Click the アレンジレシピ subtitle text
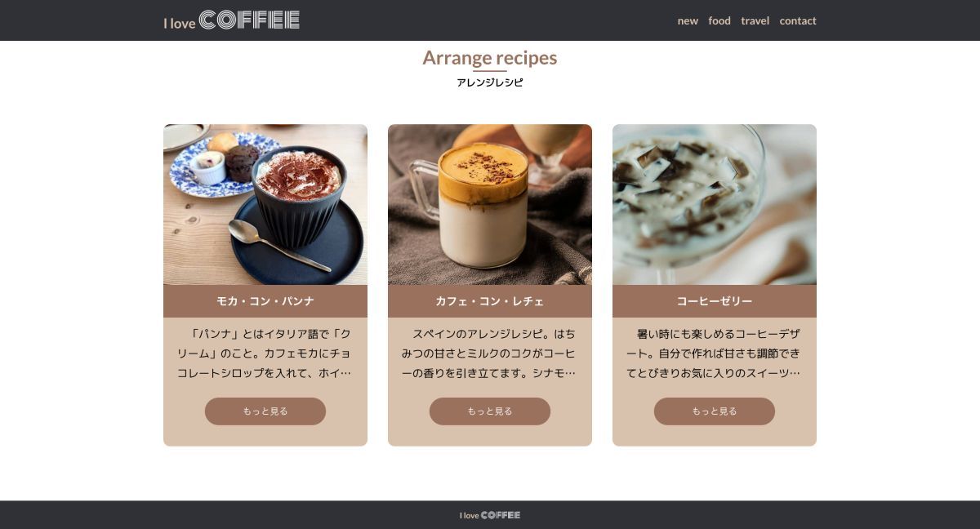The image size is (980, 529). 490,82
